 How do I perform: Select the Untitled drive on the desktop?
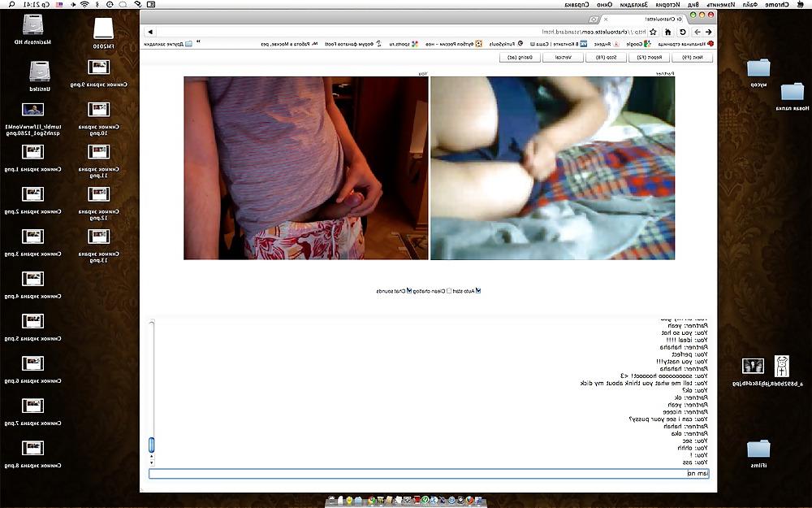pos(40,72)
